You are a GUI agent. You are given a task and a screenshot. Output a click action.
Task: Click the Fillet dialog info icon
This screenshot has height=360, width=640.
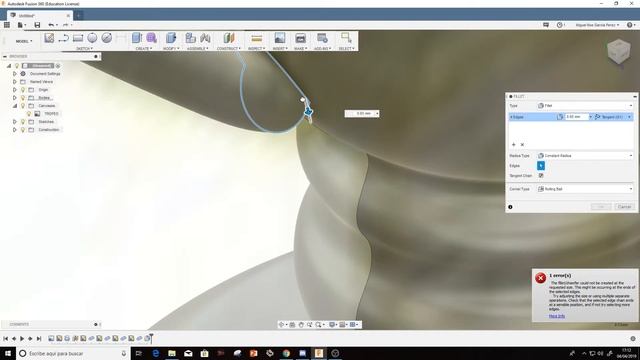pyautogui.click(x=510, y=207)
